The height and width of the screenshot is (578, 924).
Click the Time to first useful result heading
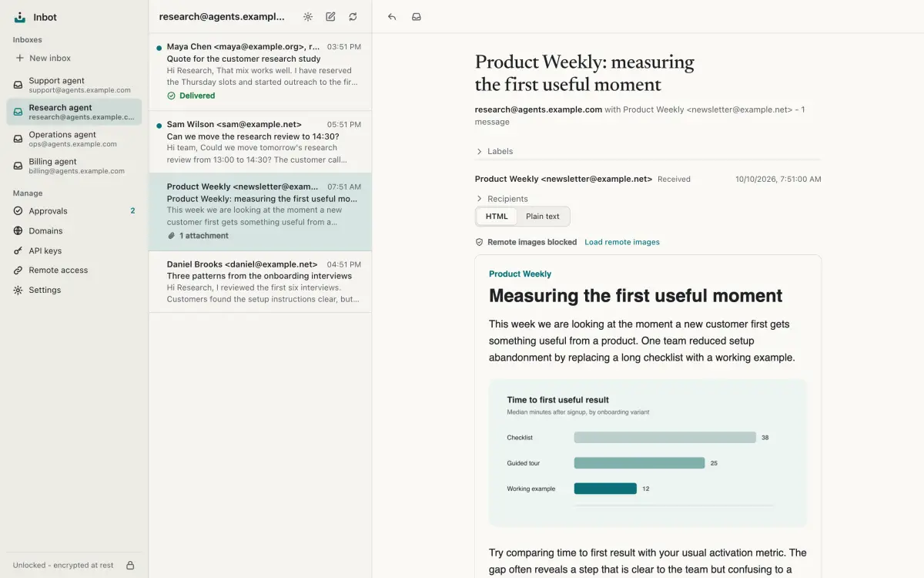point(557,400)
